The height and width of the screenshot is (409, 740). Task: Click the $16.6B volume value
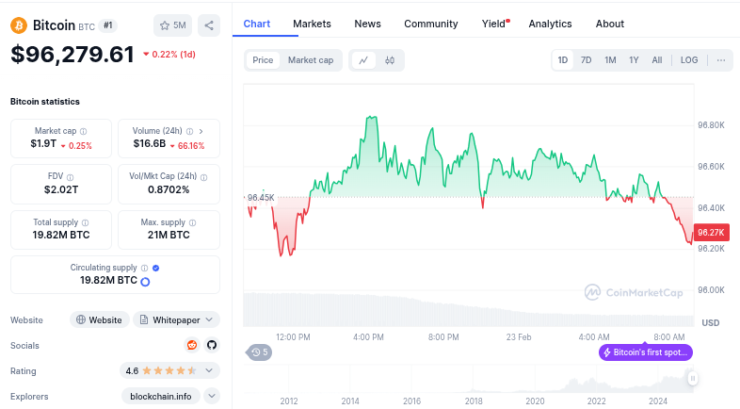click(149, 143)
